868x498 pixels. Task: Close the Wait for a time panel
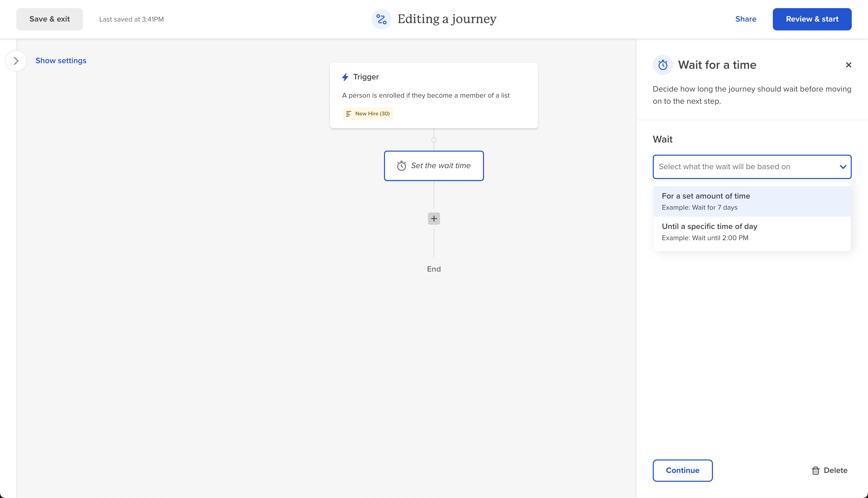click(849, 65)
